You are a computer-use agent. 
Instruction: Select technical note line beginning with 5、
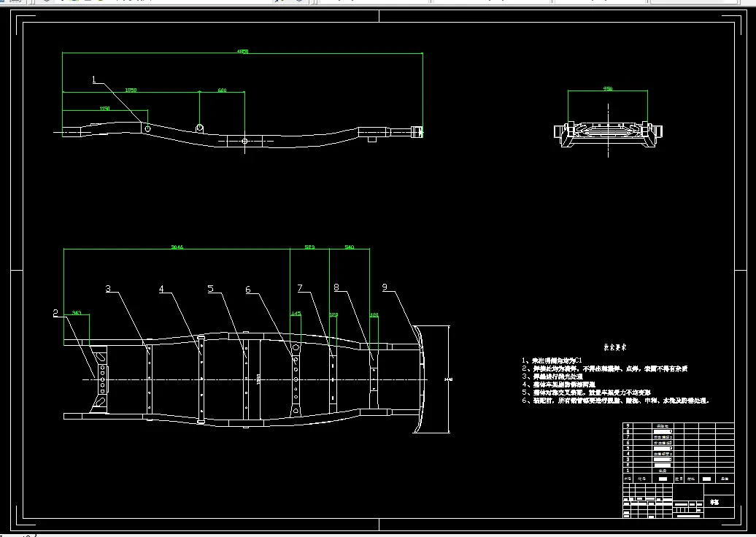pyautogui.click(x=586, y=393)
